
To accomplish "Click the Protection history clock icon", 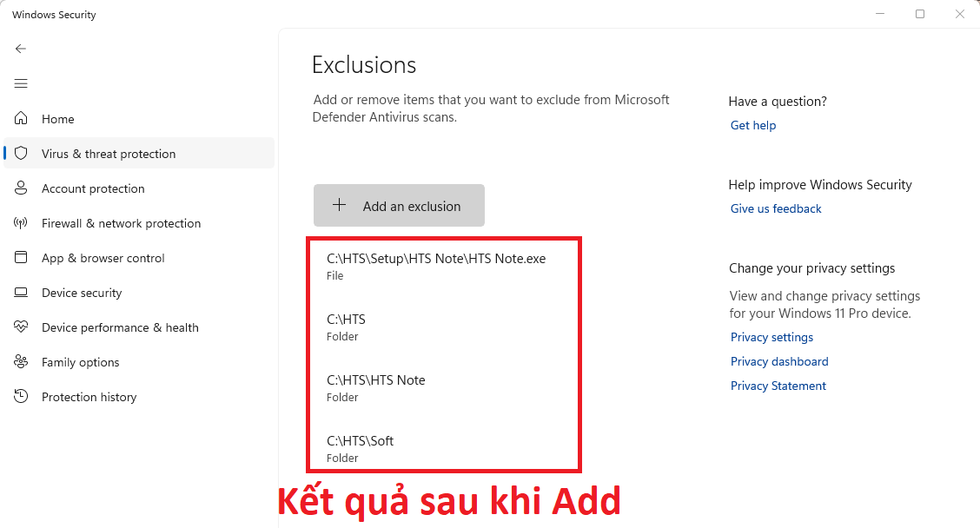I will 21,396.
